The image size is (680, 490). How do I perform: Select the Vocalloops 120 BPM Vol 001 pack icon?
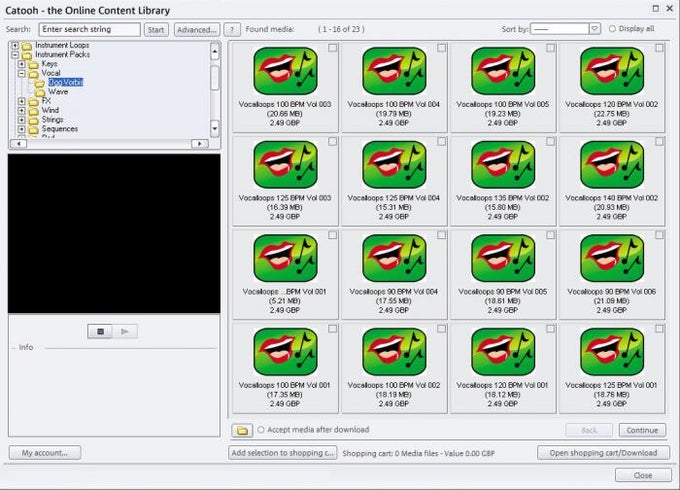pyautogui.click(x=503, y=352)
